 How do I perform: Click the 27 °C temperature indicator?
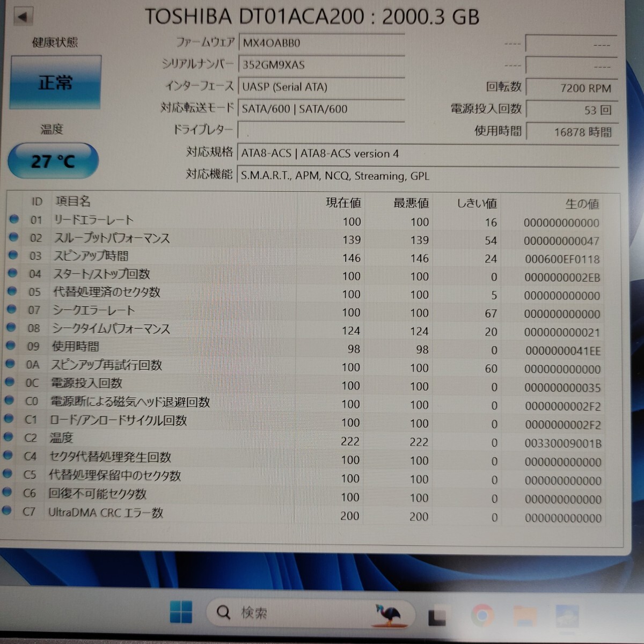pyautogui.click(x=53, y=160)
